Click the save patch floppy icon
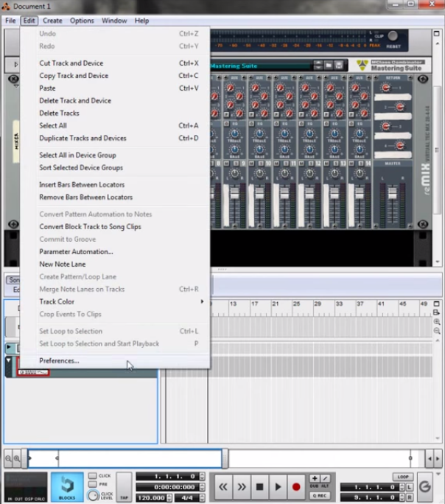This screenshot has width=445, height=504. 339,66
